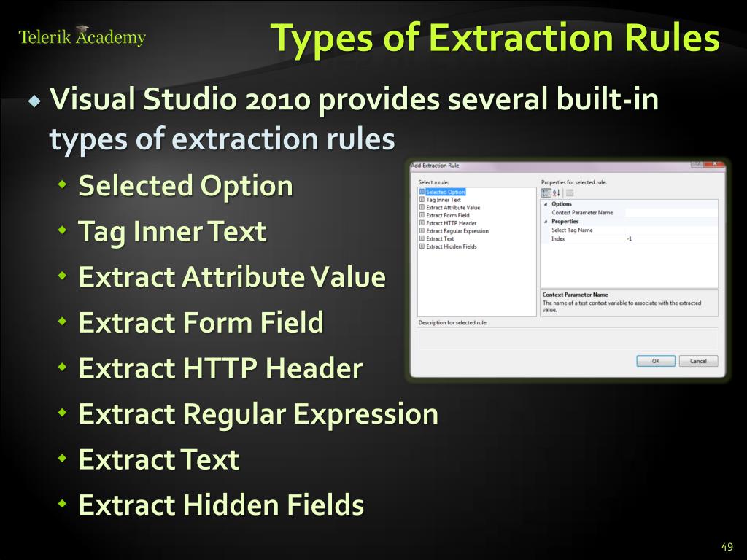
Task: Click the Property Pages icon in properties toolbar
Action: click(x=569, y=192)
